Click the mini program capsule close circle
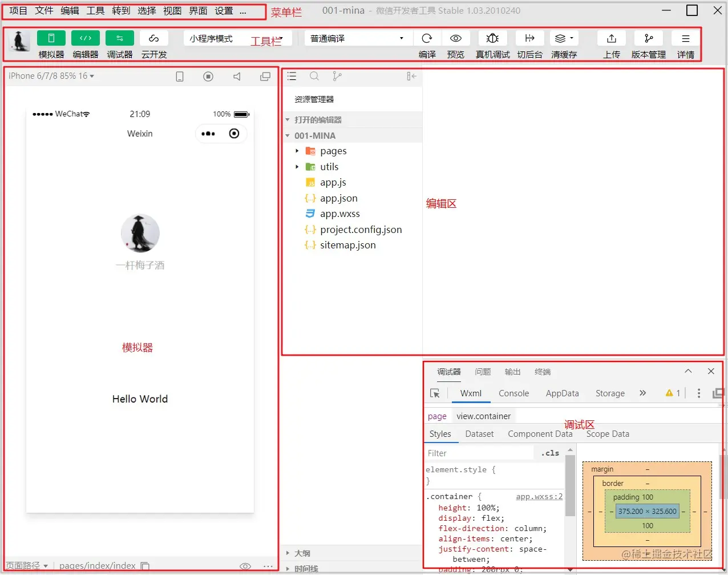Viewport: 728px width, 575px height. (234, 134)
